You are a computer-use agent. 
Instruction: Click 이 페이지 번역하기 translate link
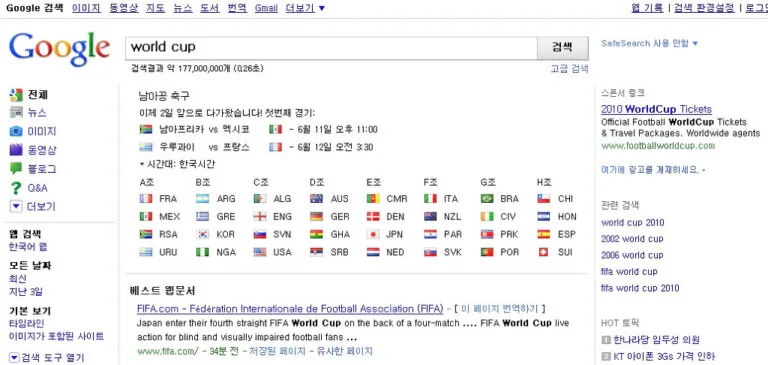coord(500,309)
